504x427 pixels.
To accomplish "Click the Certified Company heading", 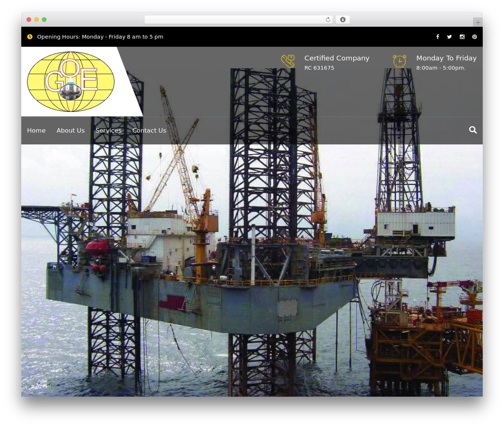I will coord(337,58).
